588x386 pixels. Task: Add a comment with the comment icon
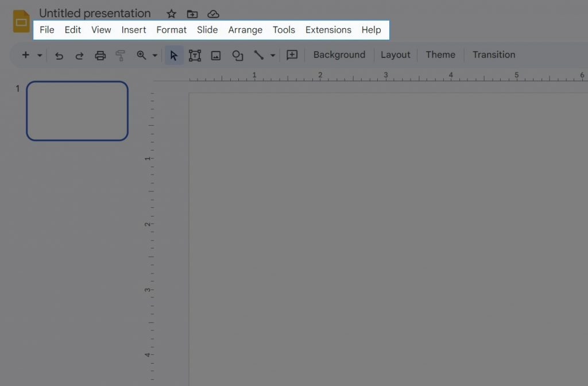tap(292, 55)
